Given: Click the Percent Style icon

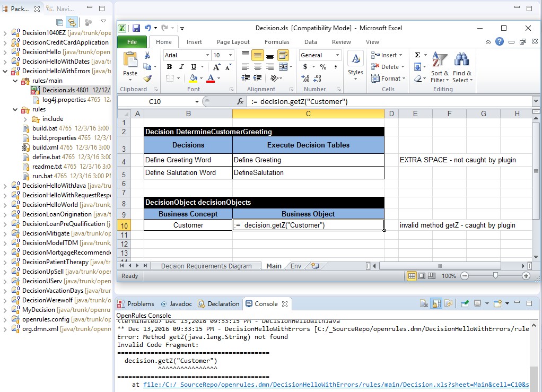Looking at the screenshot, I should point(323,67).
